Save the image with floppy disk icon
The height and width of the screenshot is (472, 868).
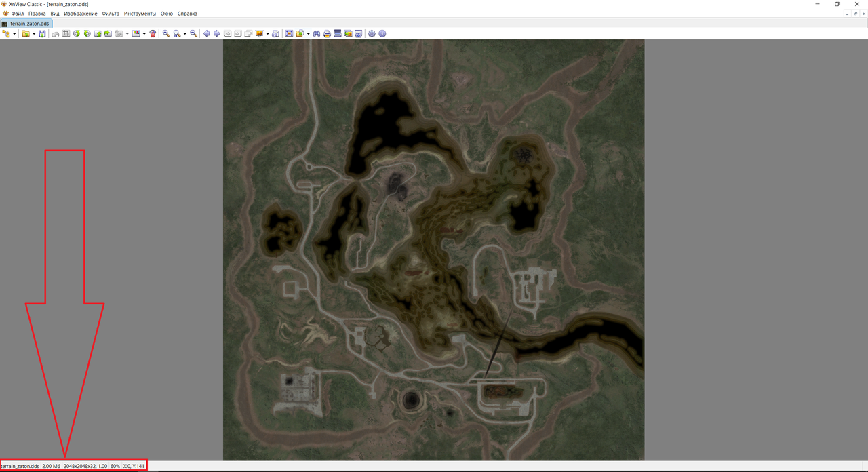(42, 33)
